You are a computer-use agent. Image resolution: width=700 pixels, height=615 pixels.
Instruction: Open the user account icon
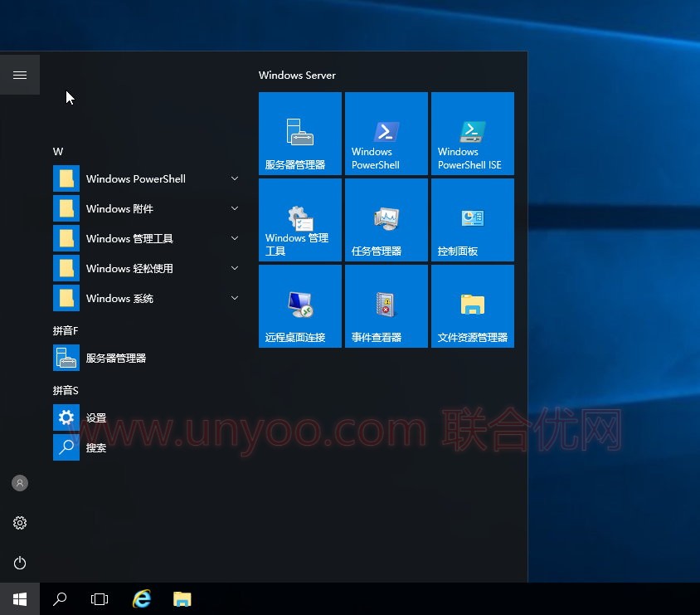(20, 483)
